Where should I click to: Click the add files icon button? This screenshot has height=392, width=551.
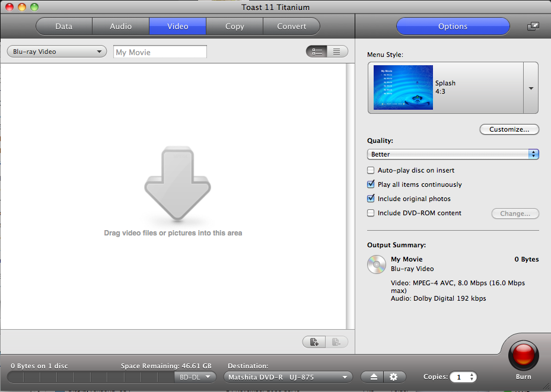[314, 342]
